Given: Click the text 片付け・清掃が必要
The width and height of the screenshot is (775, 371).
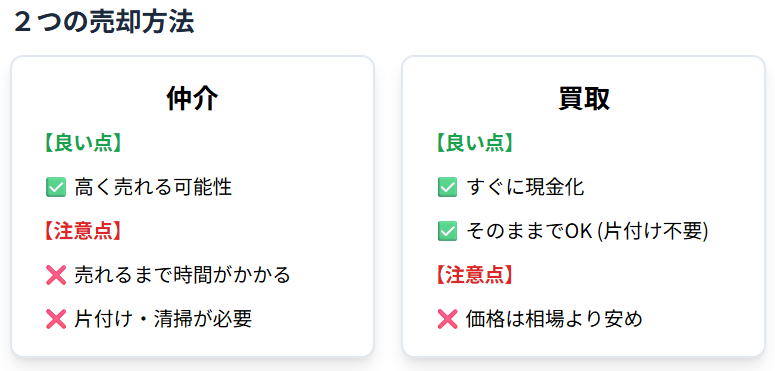Looking at the screenshot, I should pyautogui.click(x=163, y=320).
